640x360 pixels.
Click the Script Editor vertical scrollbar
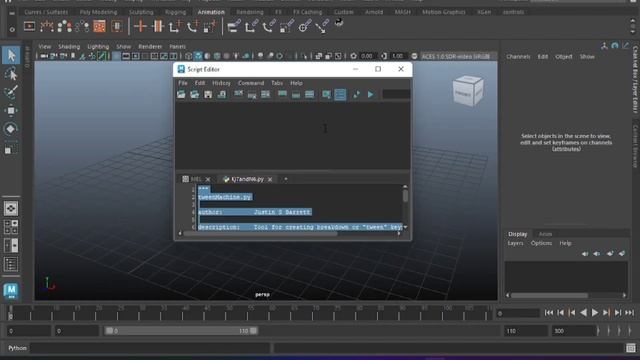(x=405, y=196)
